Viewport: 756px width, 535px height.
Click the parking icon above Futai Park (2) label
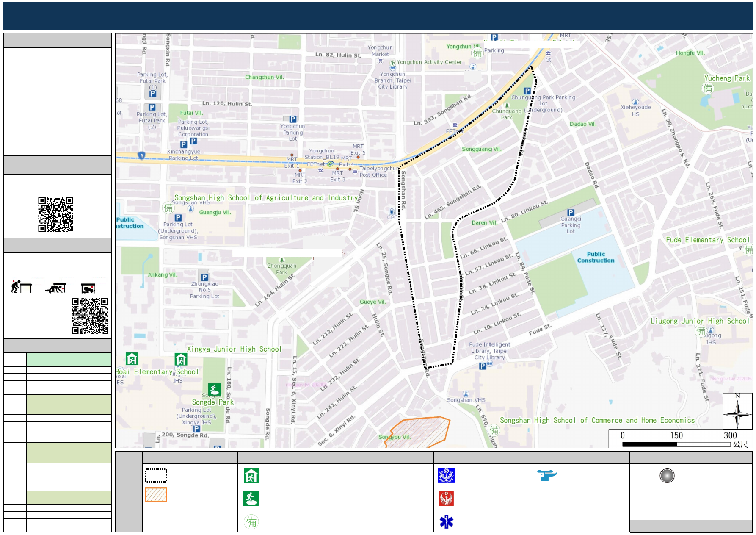(152, 107)
